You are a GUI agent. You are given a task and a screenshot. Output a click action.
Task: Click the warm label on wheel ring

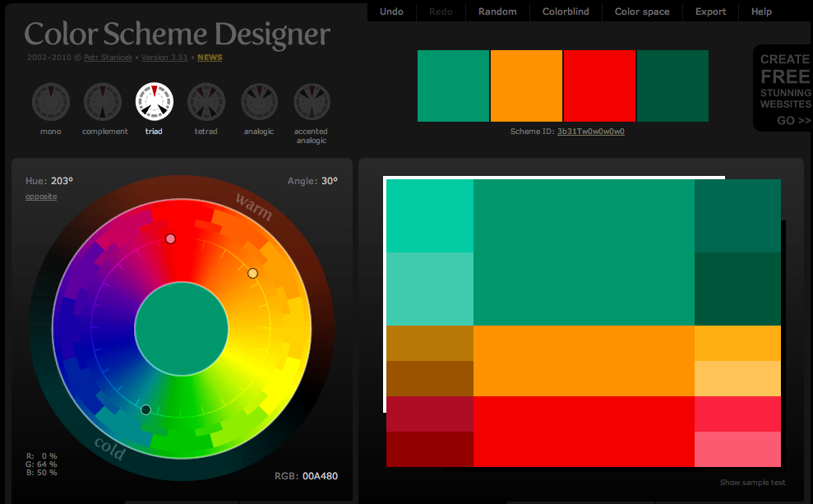pos(253,206)
